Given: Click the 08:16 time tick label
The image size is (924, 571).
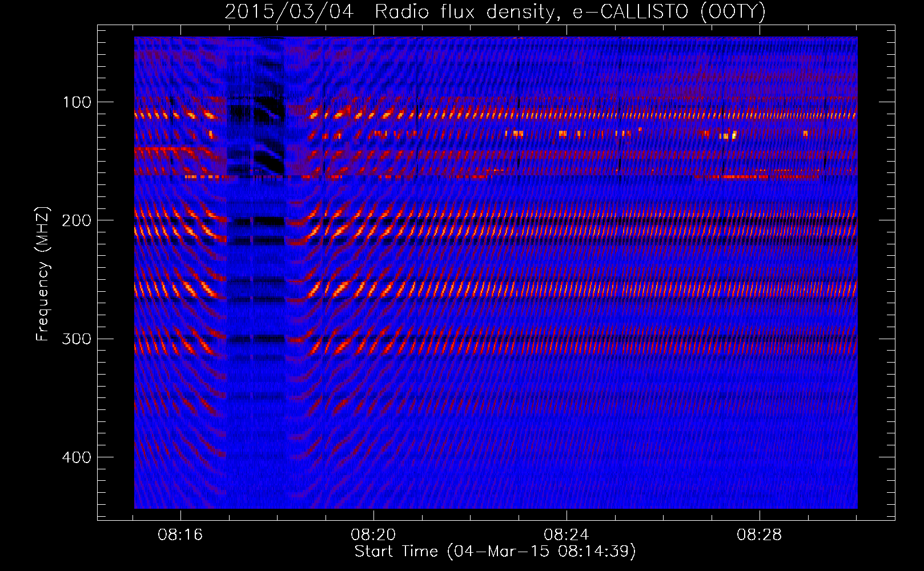Looking at the screenshot, I should (180, 535).
